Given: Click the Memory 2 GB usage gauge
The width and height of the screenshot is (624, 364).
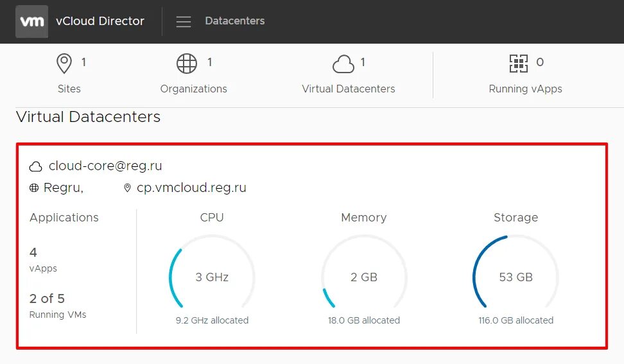Looking at the screenshot, I should [x=363, y=277].
